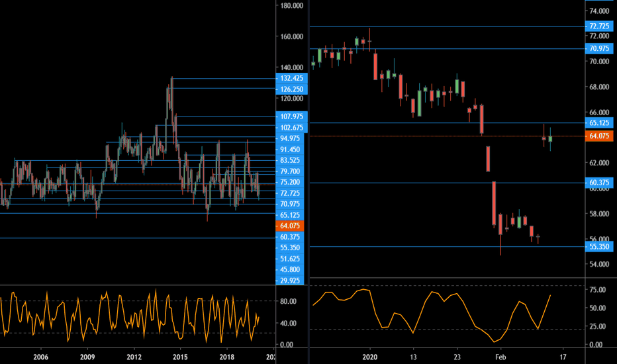Click the 74.000 axis value

coord(599,11)
